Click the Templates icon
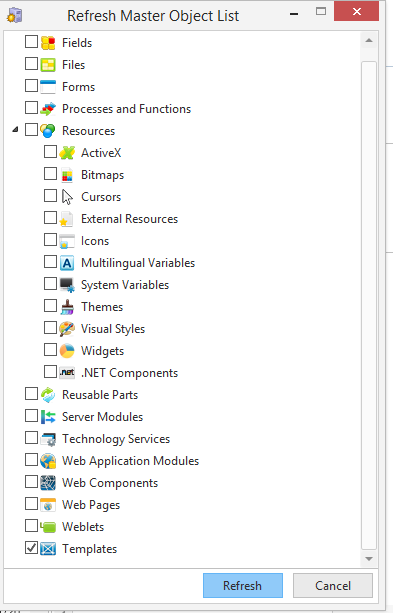This screenshot has width=393, height=613. click(x=48, y=549)
